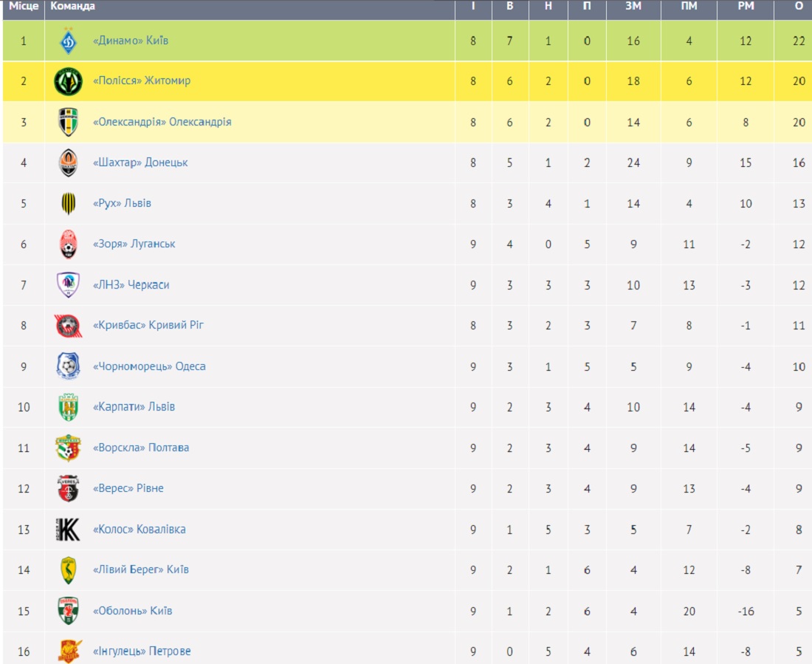Viewport: 812px width, 664px height.
Task: Click the Rukh Lviv striped crest
Action: tap(69, 203)
